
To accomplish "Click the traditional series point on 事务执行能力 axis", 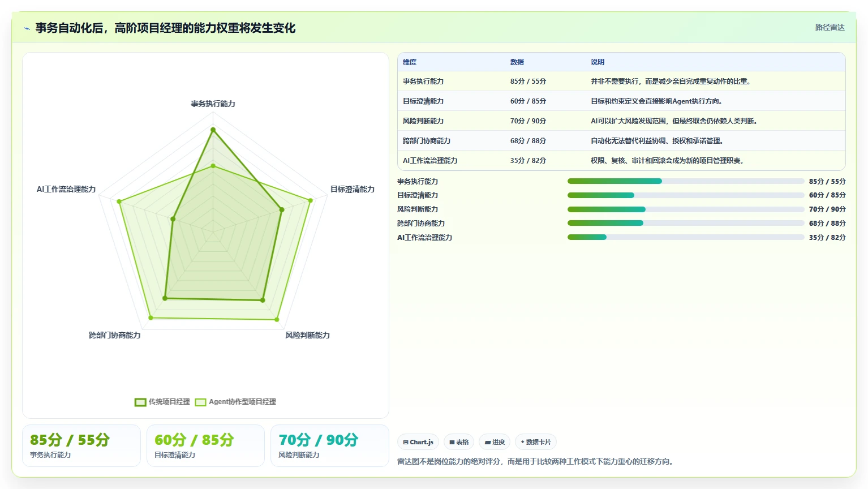I will [213, 130].
